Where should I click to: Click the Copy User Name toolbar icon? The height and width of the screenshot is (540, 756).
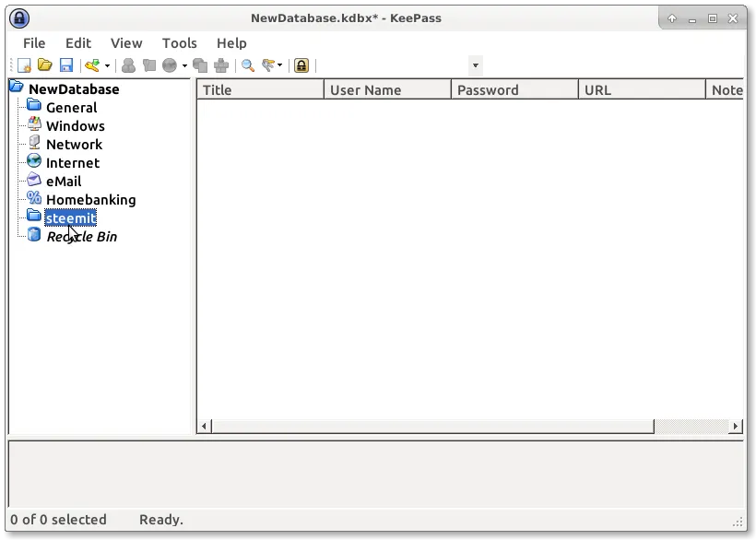tap(128, 65)
